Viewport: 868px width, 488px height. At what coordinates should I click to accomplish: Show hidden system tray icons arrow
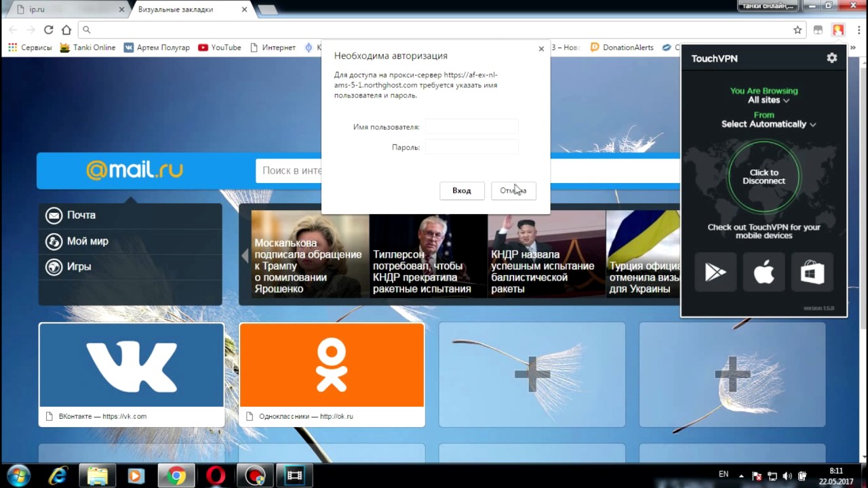point(741,476)
